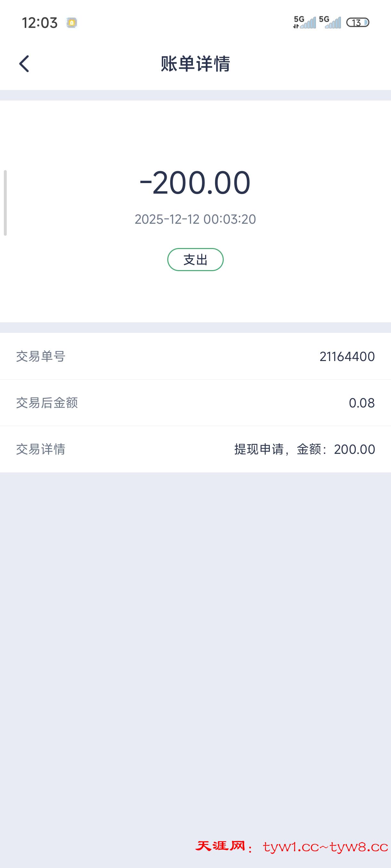Select the -200.00 amount text
This screenshot has height=868, width=391.
(195, 183)
